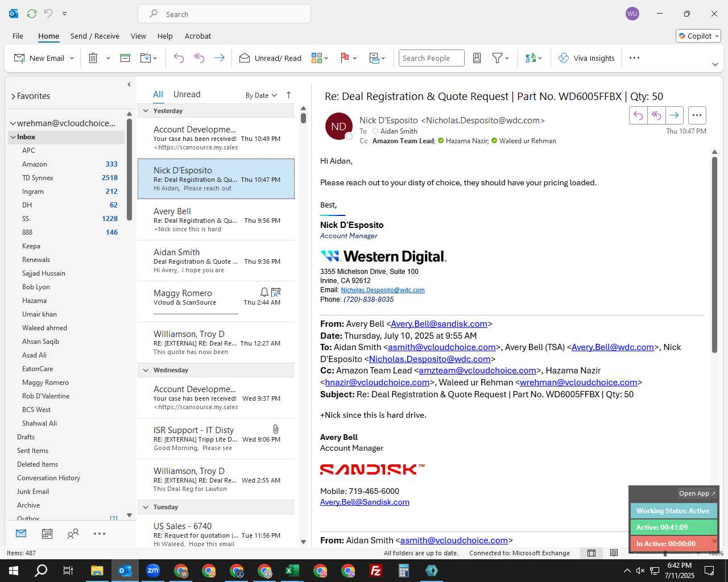Image resolution: width=728 pixels, height=582 pixels.
Task: Collapse the folder pane with arrow
Action: pyautogui.click(x=129, y=84)
